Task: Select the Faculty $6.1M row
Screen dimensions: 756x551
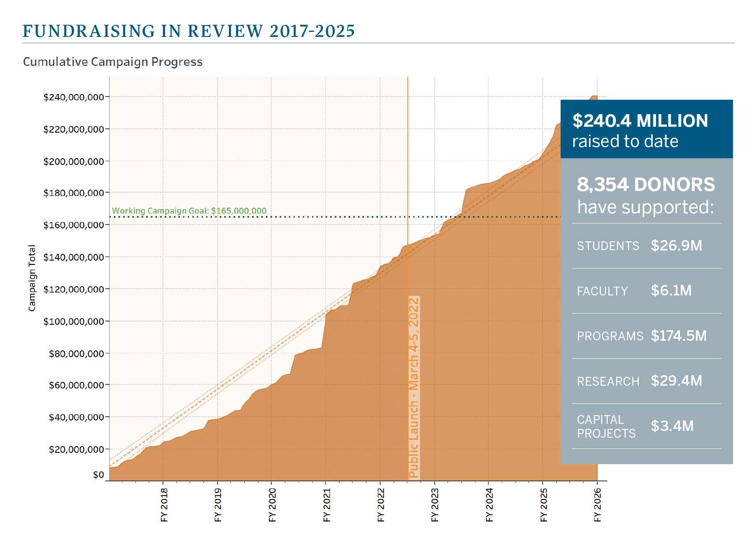Action: pos(646,291)
